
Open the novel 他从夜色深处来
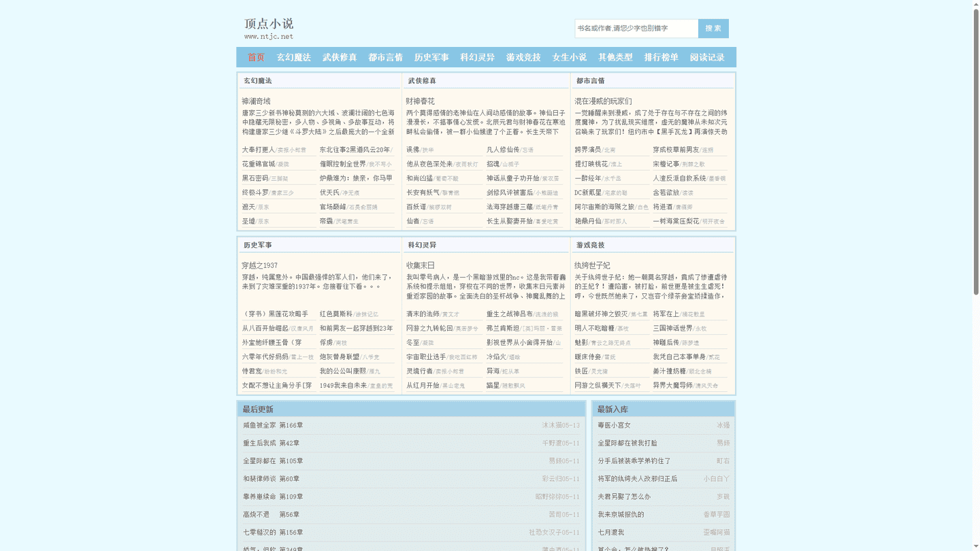coord(429,164)
